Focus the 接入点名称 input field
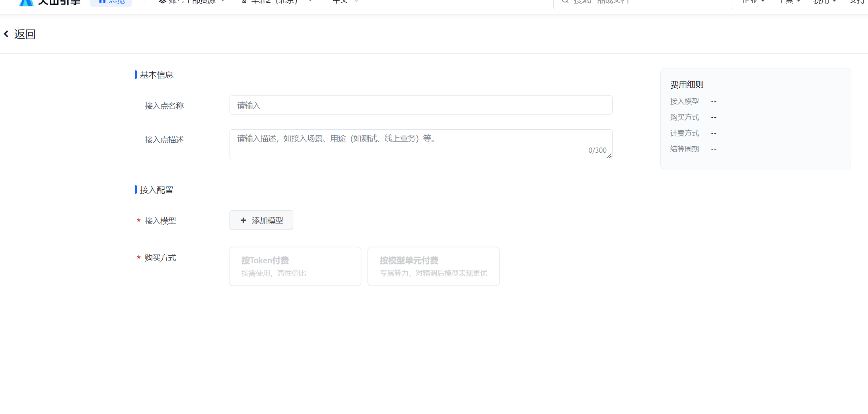 421,105
